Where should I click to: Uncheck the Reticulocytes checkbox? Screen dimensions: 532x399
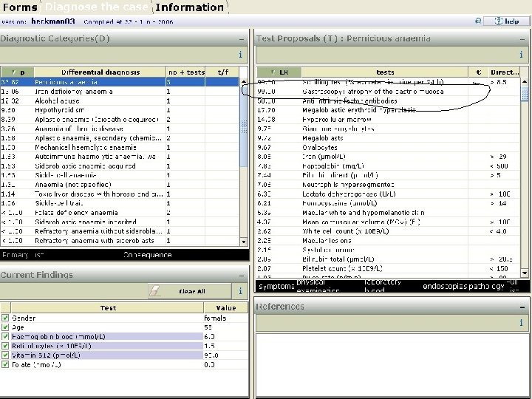pyautogui.click(x=5, y=346)
